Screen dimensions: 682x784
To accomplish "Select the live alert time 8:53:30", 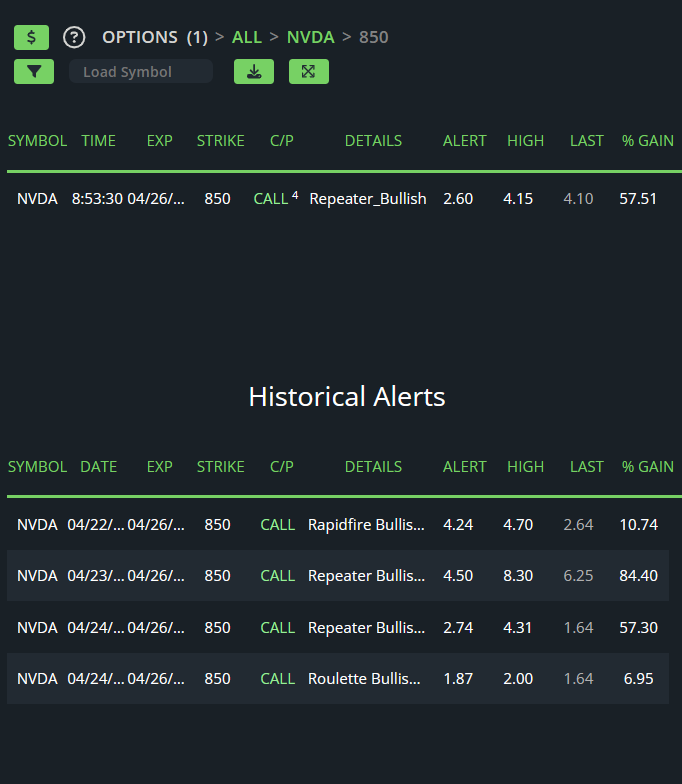I will click(x=97, y=199).
